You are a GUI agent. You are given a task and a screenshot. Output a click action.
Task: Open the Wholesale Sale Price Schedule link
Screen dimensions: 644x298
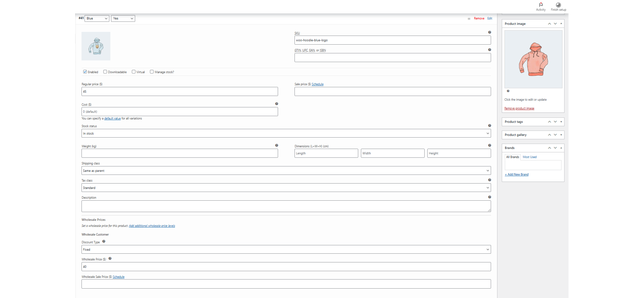click(x=118, y=277)
